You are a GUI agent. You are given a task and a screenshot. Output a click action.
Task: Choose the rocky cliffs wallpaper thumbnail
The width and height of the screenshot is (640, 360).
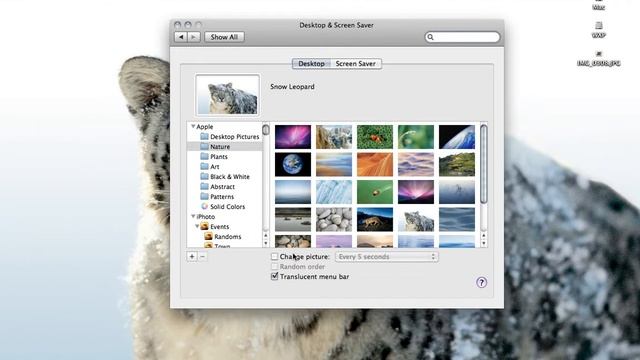pos(334,137)
